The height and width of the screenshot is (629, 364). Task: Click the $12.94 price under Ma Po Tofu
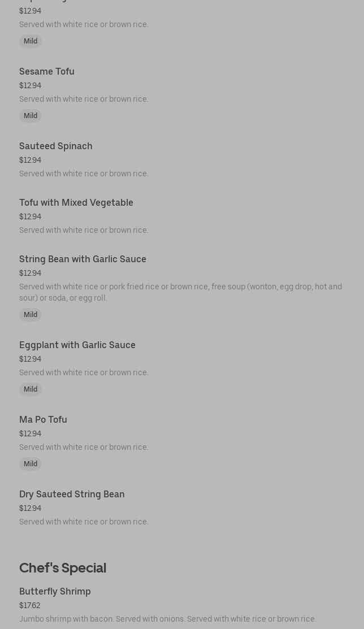coord(31,434)
